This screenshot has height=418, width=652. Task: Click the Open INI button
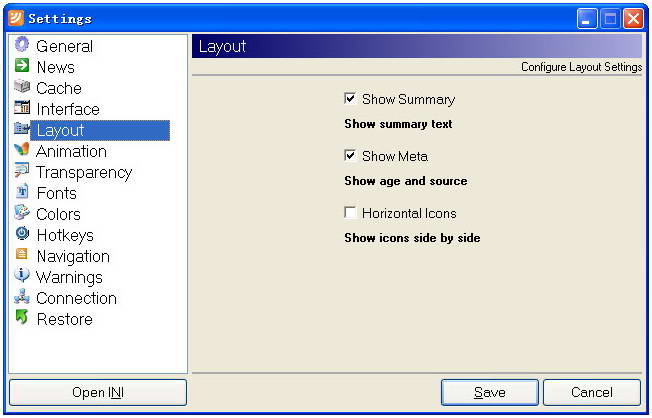coord(98,392)
